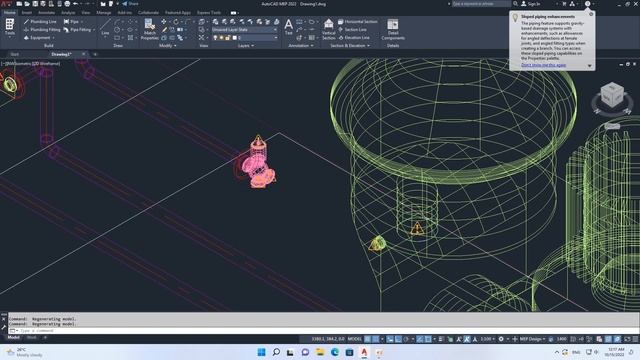Screen dimensions: 640x360
Task: Open the Help question mark icon
Action: click(x=587, y=4)
